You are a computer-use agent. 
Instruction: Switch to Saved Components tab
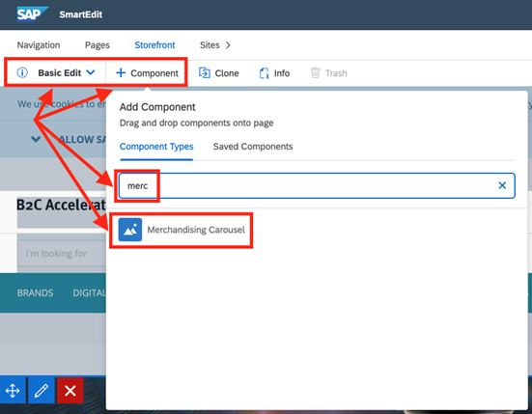[253, 147]
